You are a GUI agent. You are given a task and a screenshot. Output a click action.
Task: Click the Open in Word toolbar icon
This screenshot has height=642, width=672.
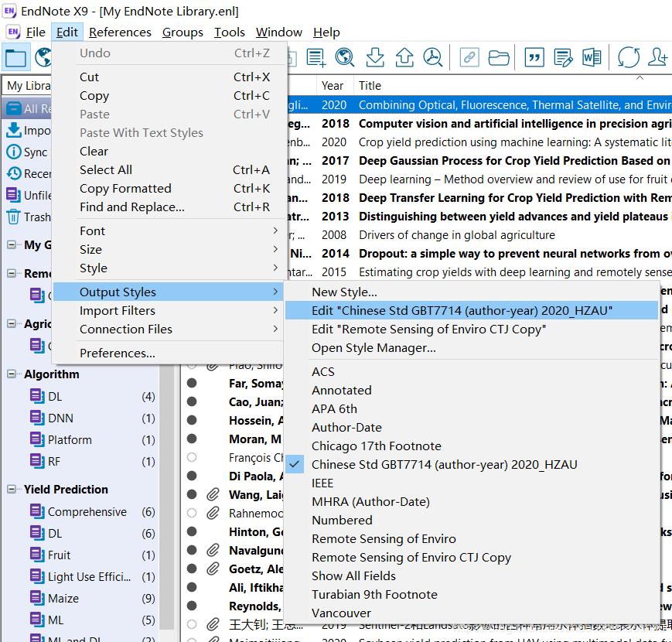point(592,57)
